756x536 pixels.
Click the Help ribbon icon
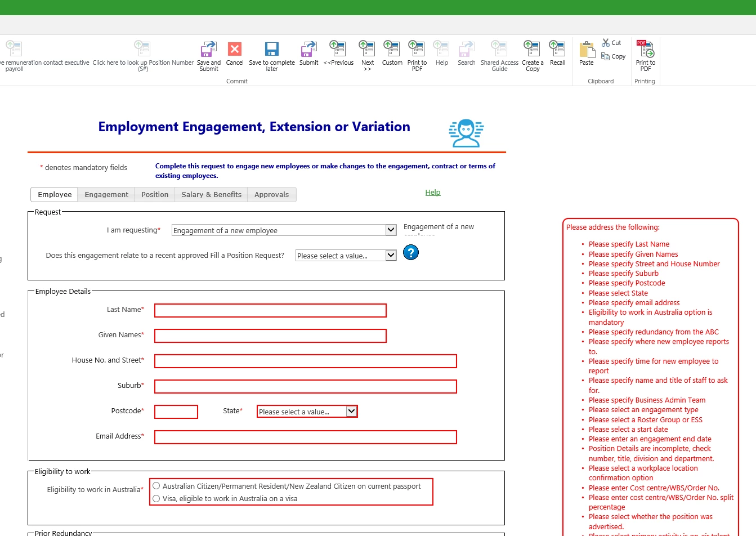pyautogui.click(x=442, y=49)
